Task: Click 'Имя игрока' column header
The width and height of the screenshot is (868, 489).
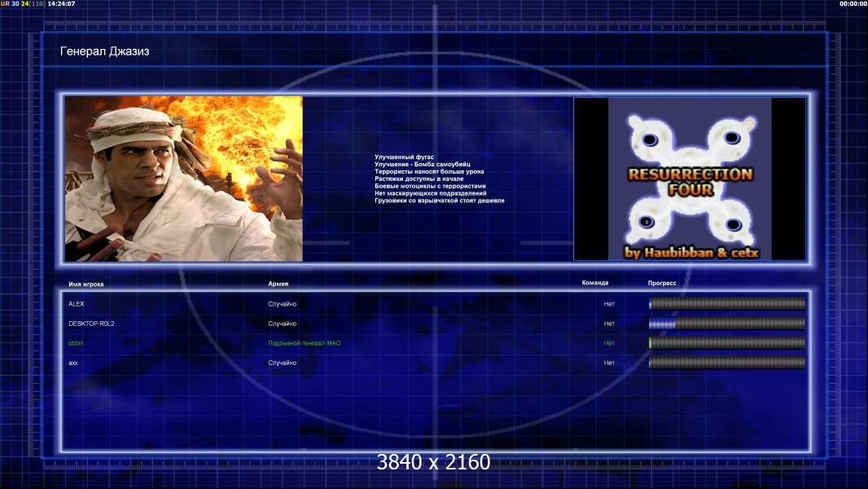Action: coord(85,284)
